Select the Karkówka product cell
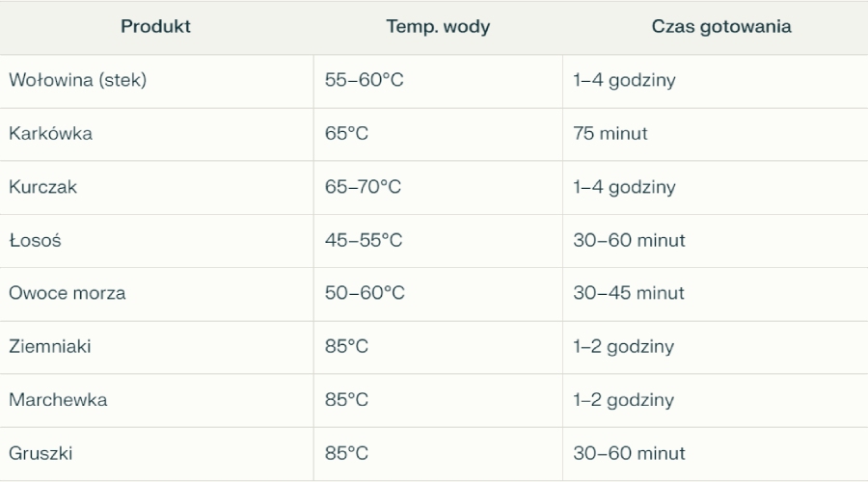868x482 pixels. click(51, 134)
